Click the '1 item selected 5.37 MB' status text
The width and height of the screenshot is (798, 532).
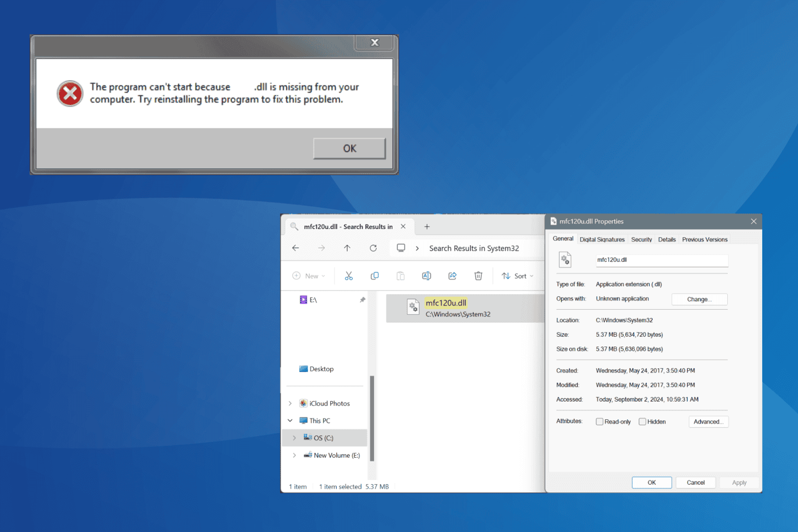pyautogui.click(x=354, y=487)
